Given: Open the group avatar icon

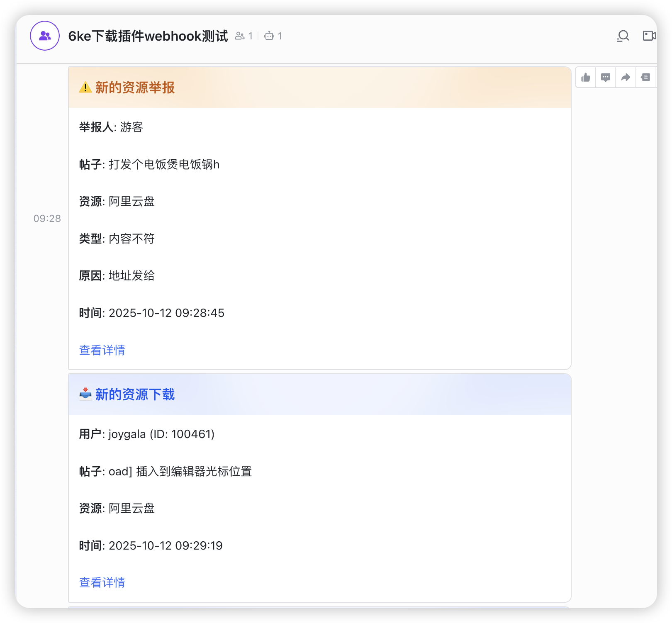Looking at the screenshot, I should [x=44, y=36].
